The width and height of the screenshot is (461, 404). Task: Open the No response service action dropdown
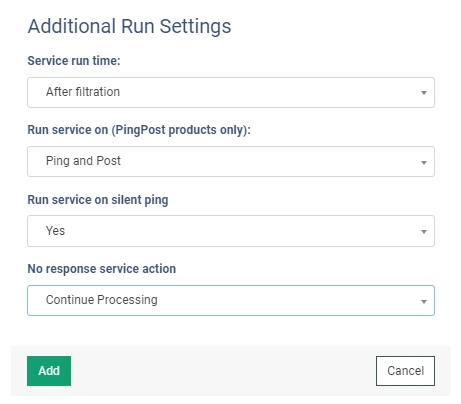(231, 300)
